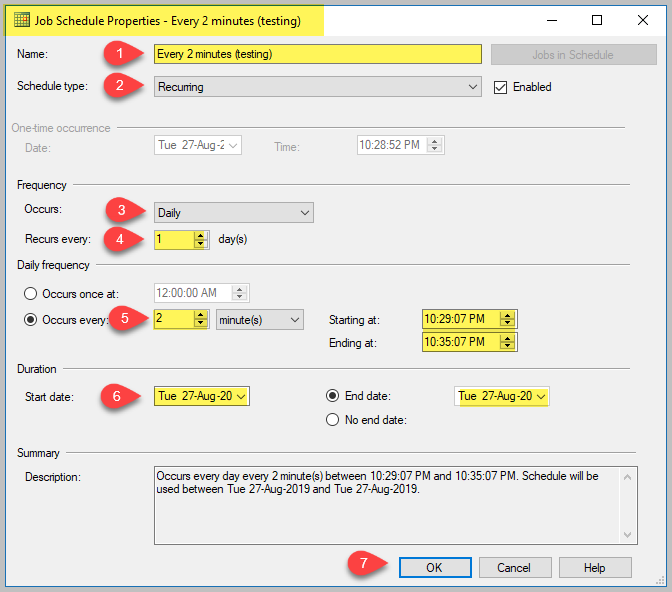Click the Ending at time spinner

(x=507, y=342)
